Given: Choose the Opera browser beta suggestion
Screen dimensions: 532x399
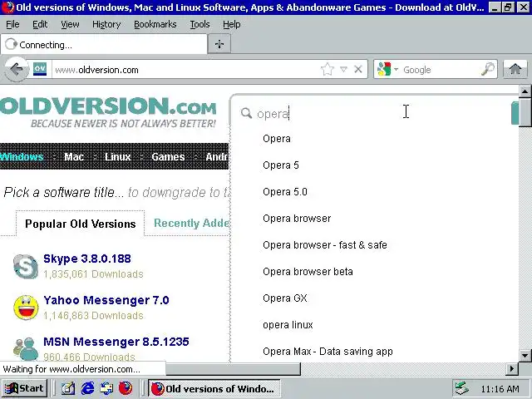Looking at the screenshot, I should pyautogui.click(x=308, y=272).
